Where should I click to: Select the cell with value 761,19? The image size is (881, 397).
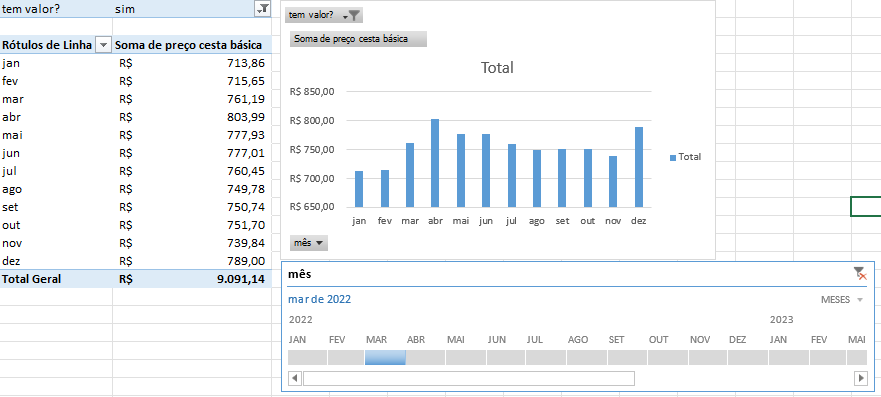192,99
